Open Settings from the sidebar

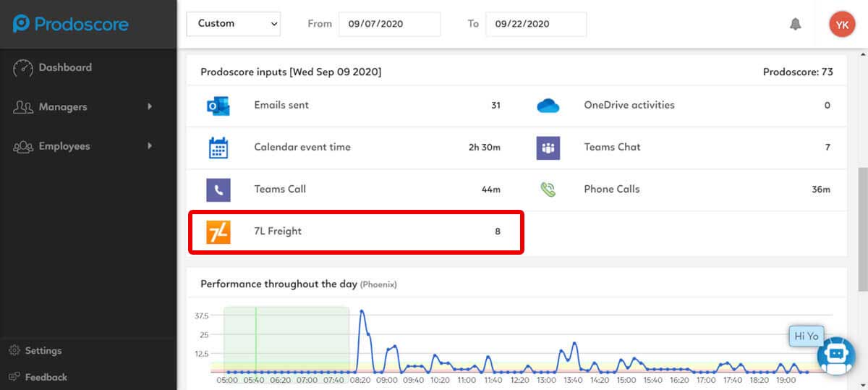(43, 351)
